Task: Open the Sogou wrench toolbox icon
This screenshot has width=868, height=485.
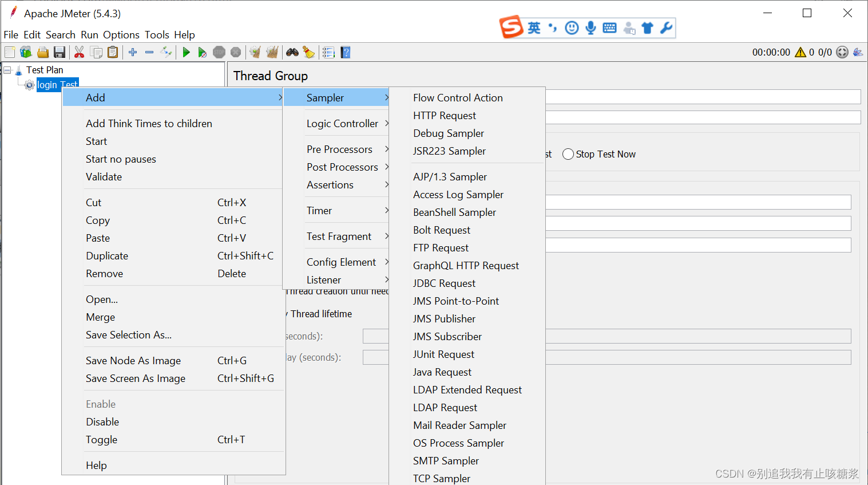Action: pyautogui.click(x=666, y=27)
